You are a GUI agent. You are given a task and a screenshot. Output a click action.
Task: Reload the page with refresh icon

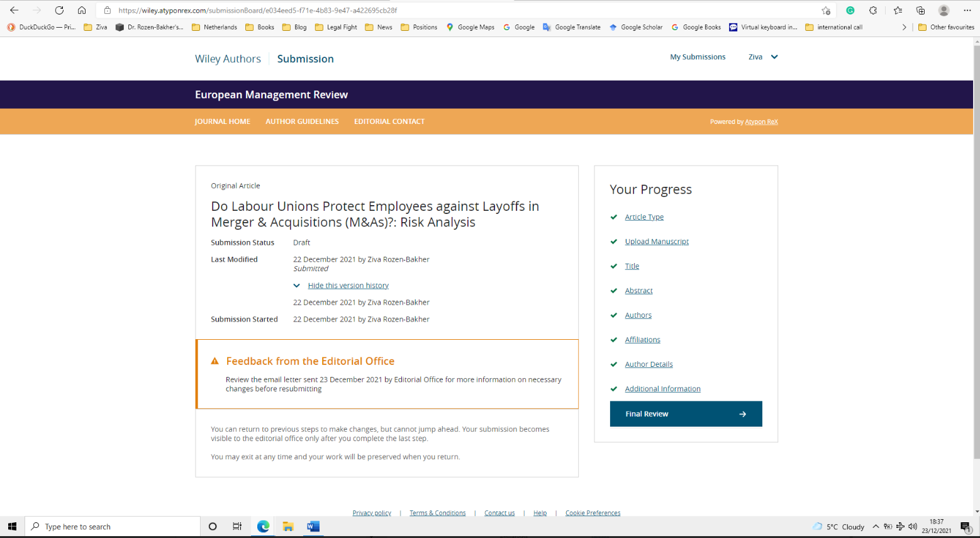point(59,10)
